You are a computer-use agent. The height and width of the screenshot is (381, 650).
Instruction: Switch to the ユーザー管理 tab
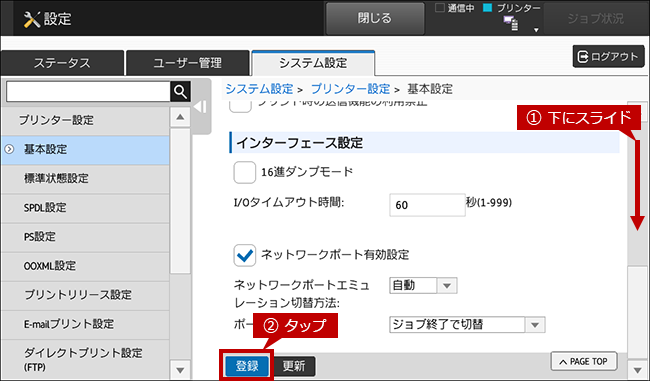pos(187,63)
